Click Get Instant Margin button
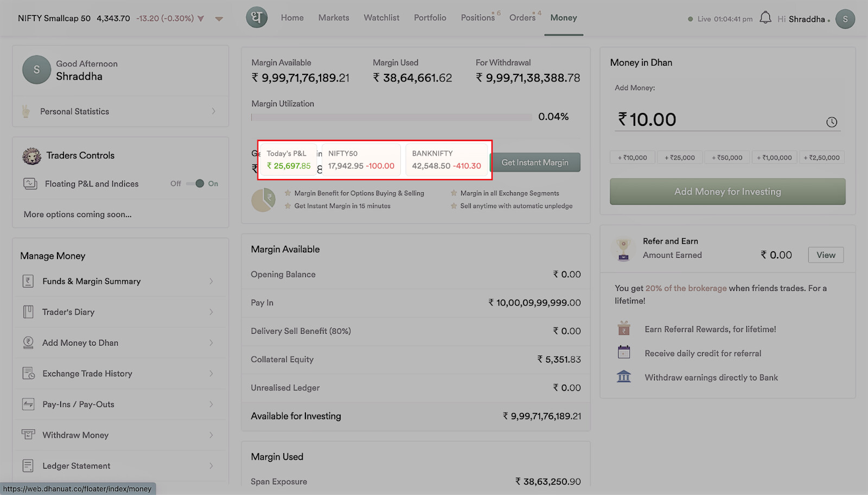Image resolution: width=868 pixels, height=495 pixels. tap(535, 162)
